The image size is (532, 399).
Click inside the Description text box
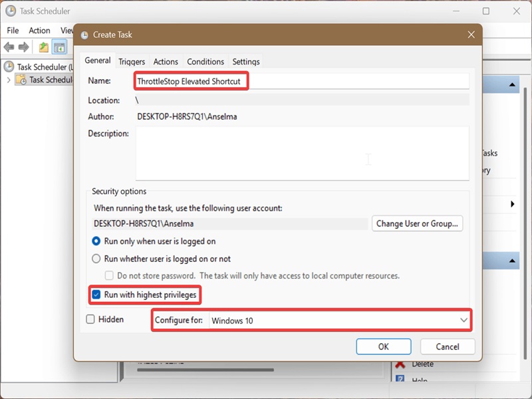(x=303, y=153)
